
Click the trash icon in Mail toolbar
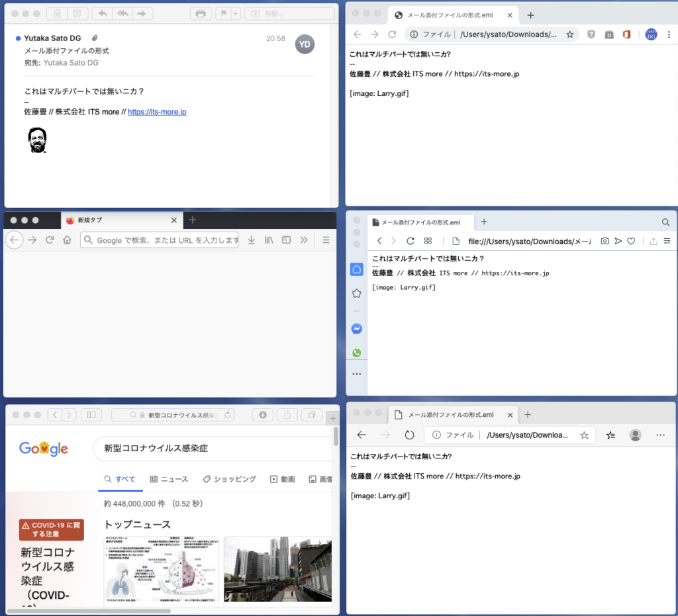tap(58, 13)
